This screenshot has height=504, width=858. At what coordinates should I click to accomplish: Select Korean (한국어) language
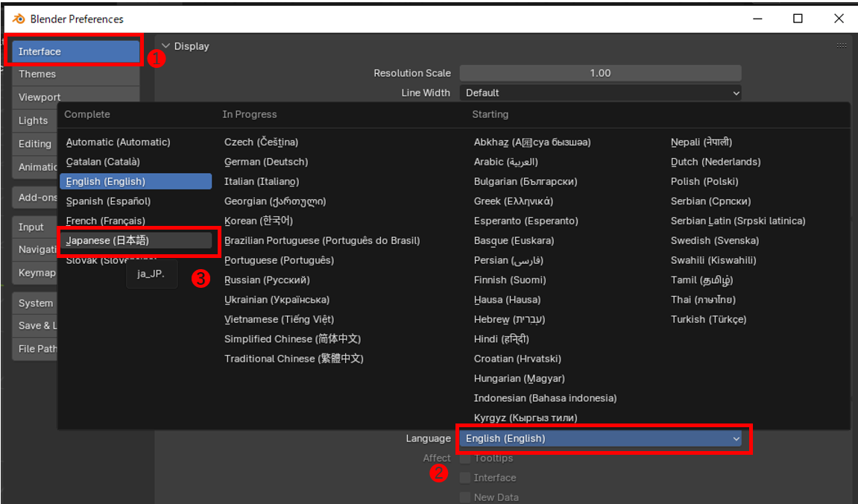[x=258, y=221]
